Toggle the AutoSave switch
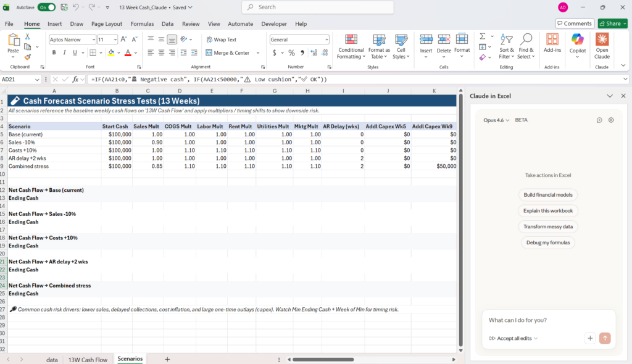 click(x=46, y=7)
